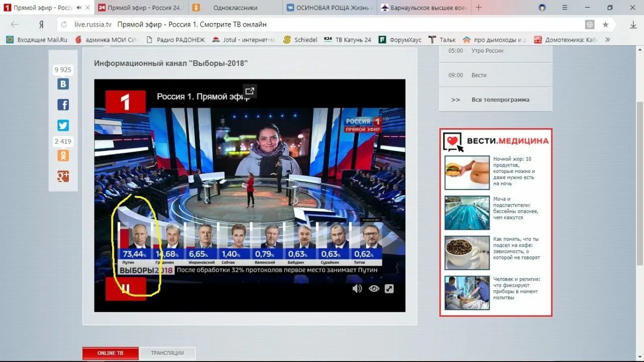Open Радио РАДОНЕЖ bookmark
The height and width of the screenshot is (362, 644).
pyautogui.click(x=176, y=40)
